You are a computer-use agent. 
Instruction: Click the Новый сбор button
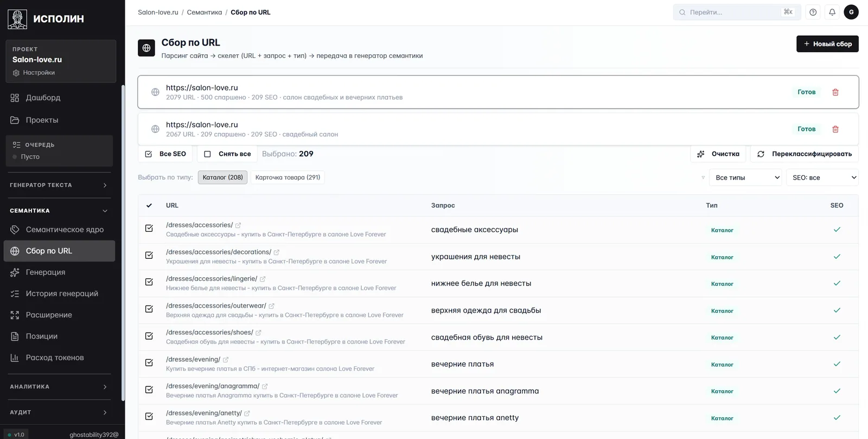point(827,44)
